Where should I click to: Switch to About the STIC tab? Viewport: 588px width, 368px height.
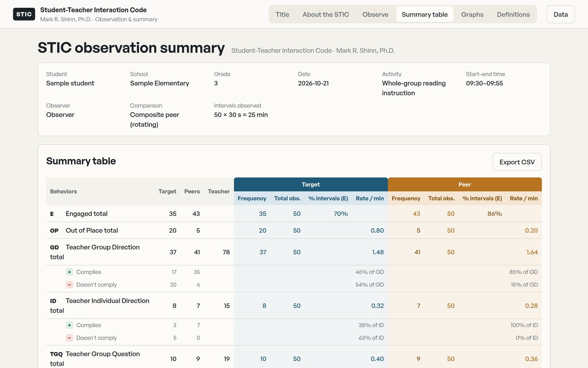coord(326,14)
